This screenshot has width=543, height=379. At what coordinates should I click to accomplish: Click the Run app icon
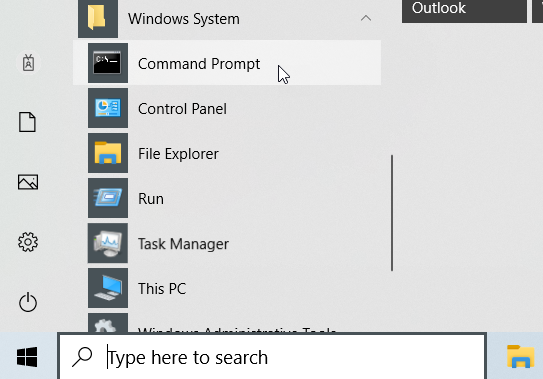[x=108, y=198]
